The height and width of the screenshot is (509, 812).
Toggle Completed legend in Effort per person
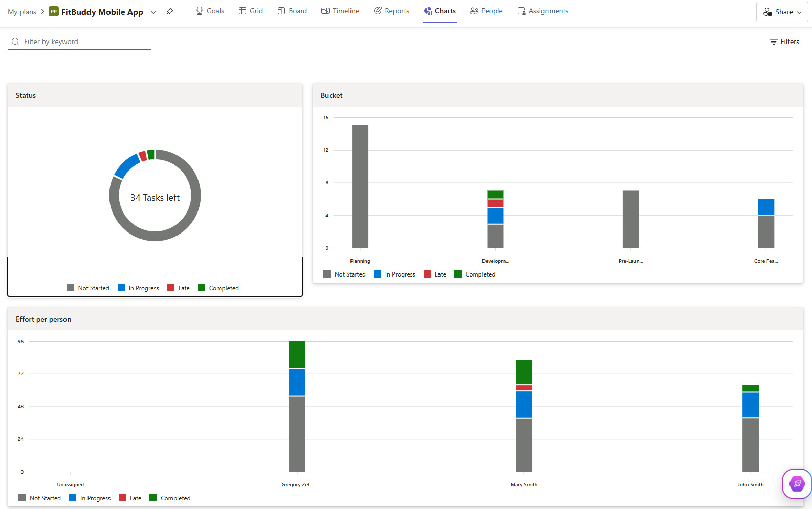click(x=170, y=498)
